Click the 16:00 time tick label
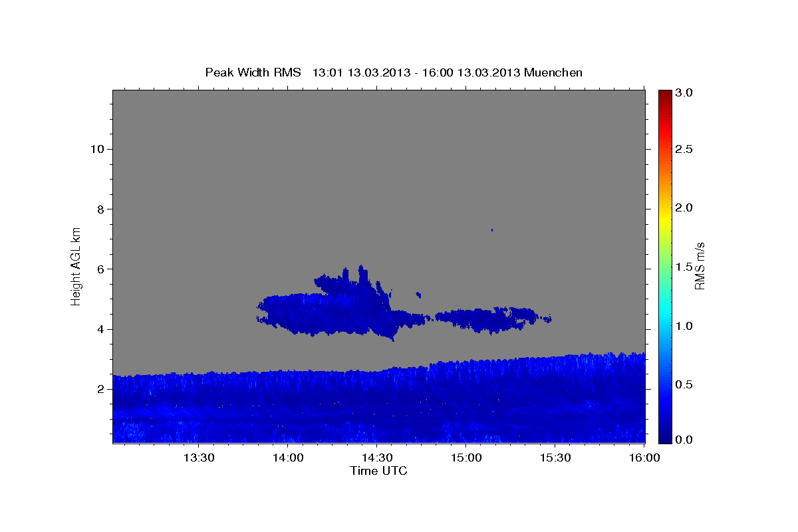This screenshot has width=798, height=532. 644,458
